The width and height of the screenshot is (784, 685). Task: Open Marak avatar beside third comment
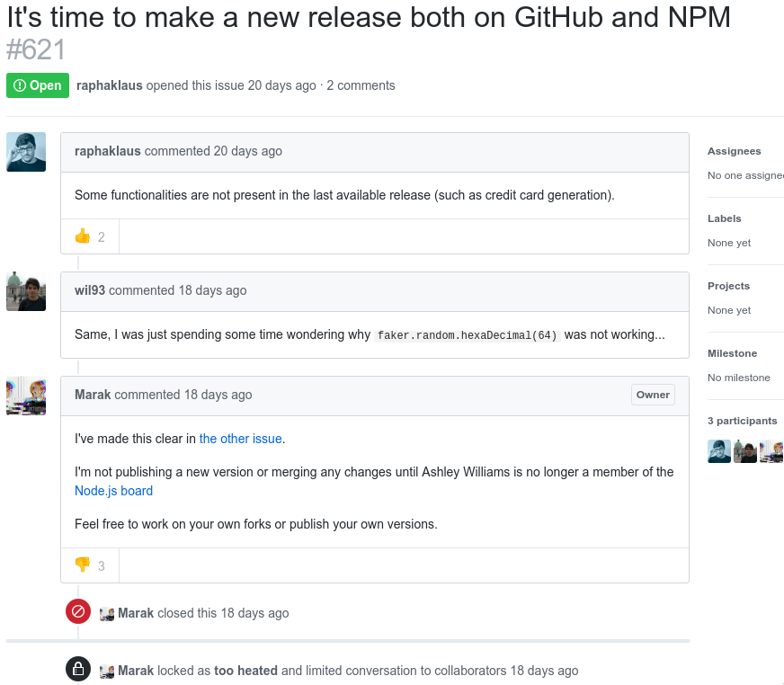pyautogui.click(x=26, y=396)
